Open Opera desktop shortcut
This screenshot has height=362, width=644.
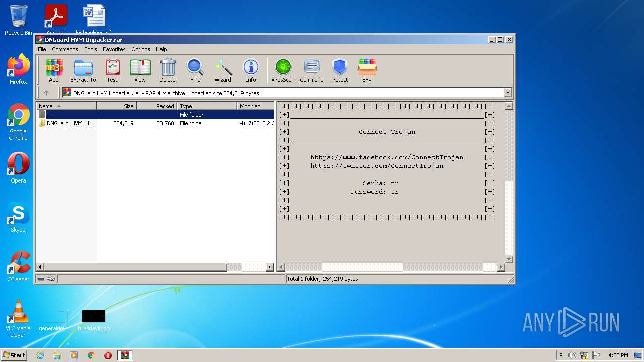tap(18, 168)
